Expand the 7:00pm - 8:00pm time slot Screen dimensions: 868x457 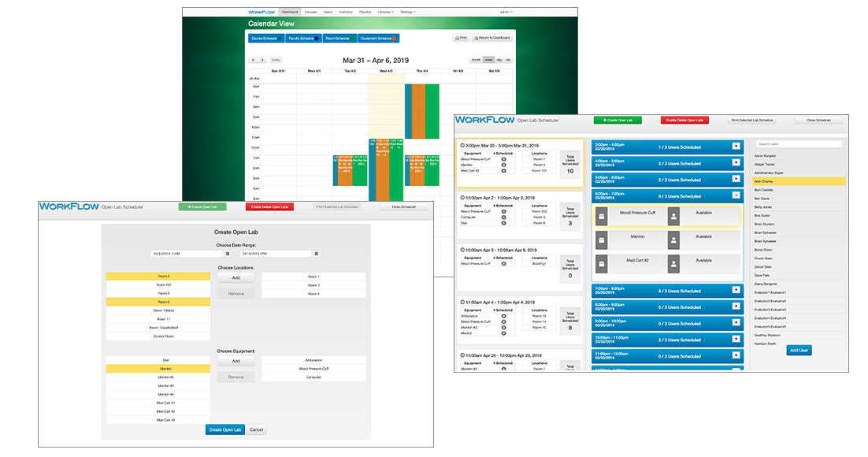pyautogui.click(x=736, y=290)
